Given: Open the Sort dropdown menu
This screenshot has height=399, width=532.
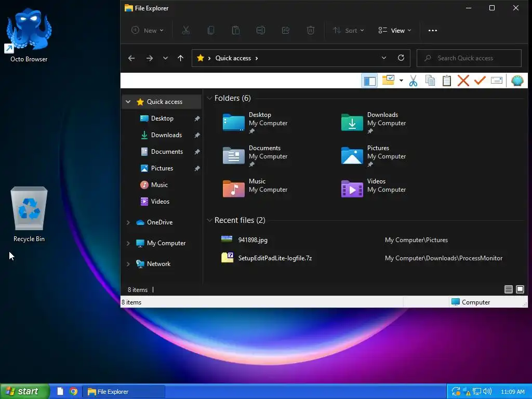Looking at the screenshot, I should (349, 31).
